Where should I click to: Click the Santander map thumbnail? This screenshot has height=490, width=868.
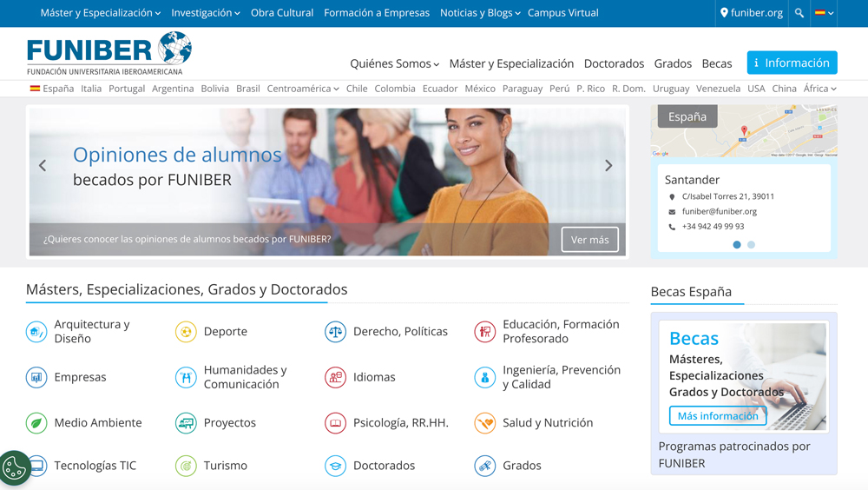tap(744, 131)
